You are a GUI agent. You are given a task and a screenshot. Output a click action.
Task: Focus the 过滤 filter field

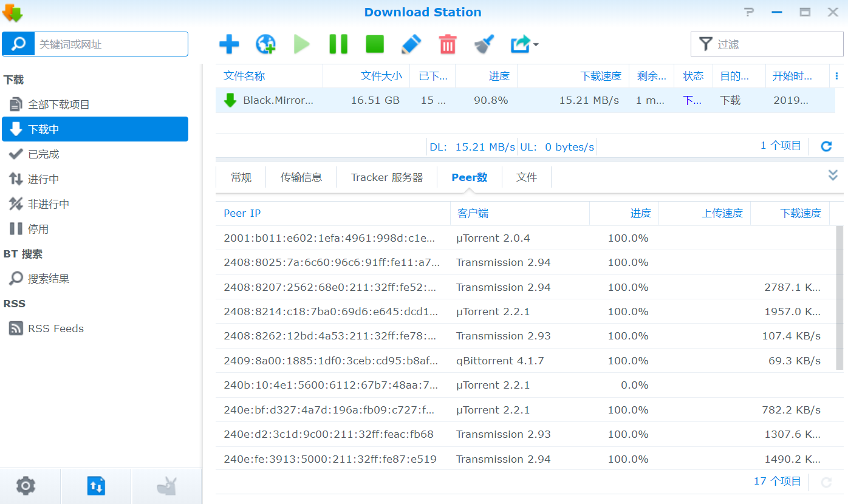coord(767,44)
